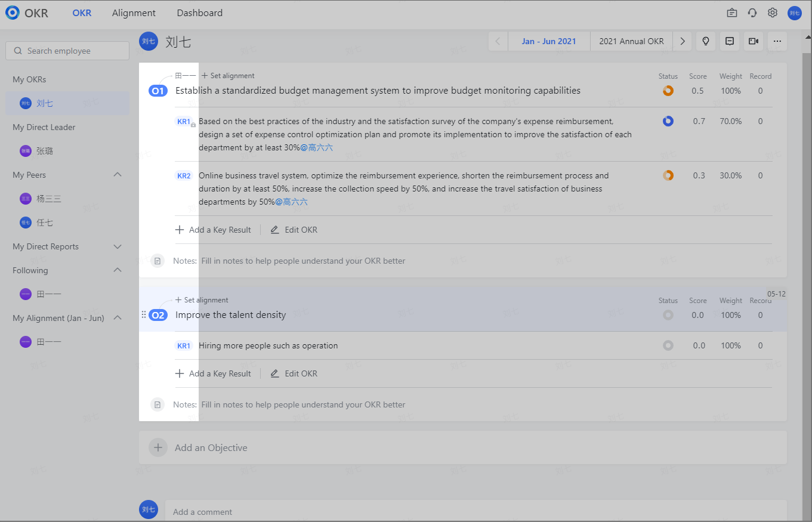Screen dimensions: 812x522
Task: Open the headset support icon
Action: 752,13
